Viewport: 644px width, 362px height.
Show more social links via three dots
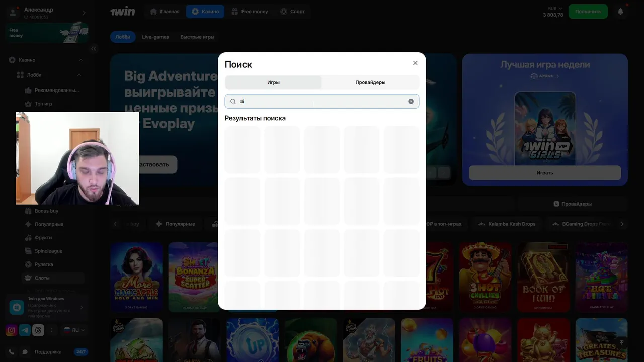coord(51,330)
